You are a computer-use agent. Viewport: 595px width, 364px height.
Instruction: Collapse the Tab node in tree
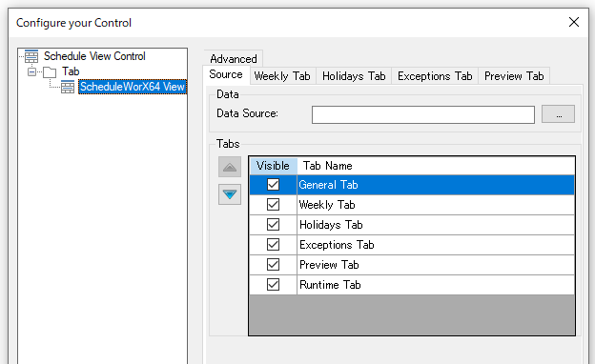(32, 71)
